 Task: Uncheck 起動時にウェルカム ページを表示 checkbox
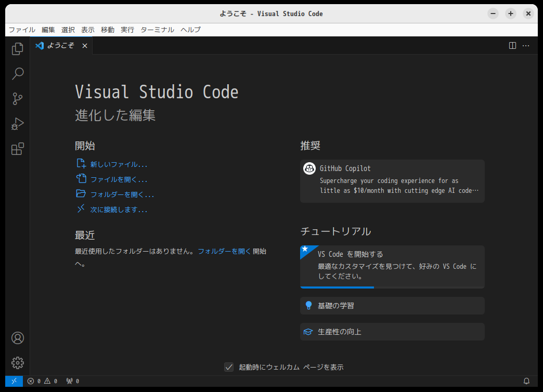229,367
